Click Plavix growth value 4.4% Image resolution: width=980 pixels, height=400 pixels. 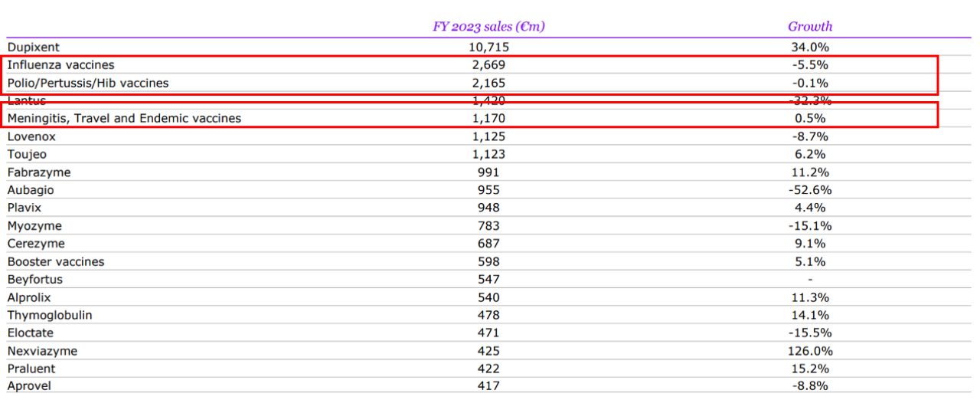click(x=810, y=208)
